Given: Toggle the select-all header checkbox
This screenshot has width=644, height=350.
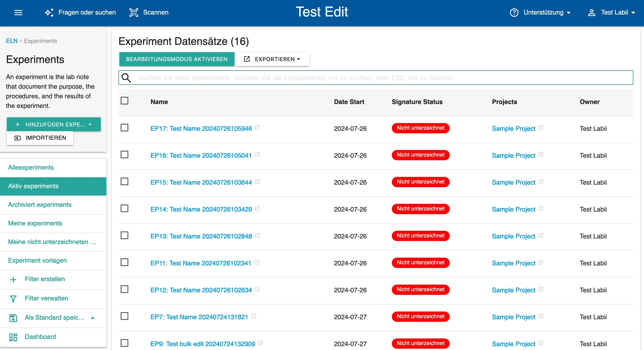Looking at the screenshot, I should pyautogui.click(x=124, y=101).
